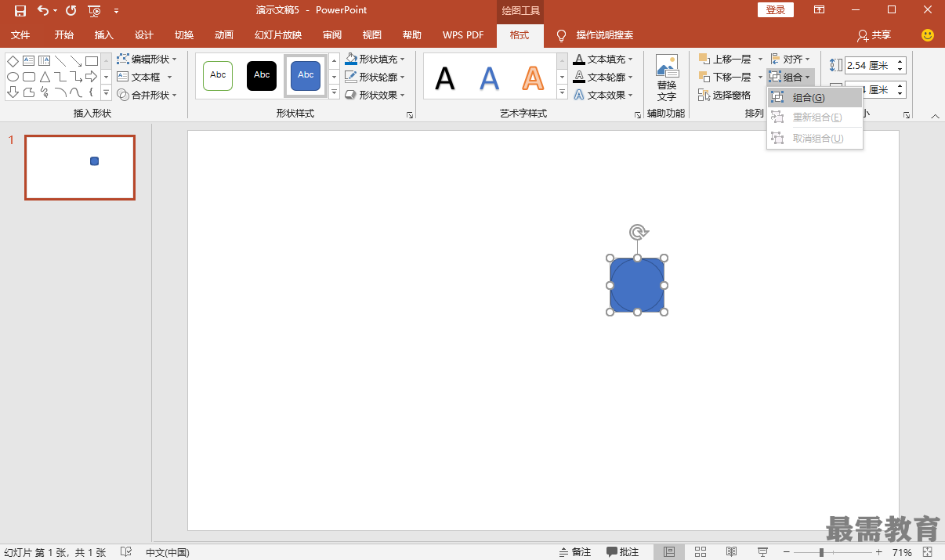
Task: Choose the triangle shape in the gallery
Action: 45,77
